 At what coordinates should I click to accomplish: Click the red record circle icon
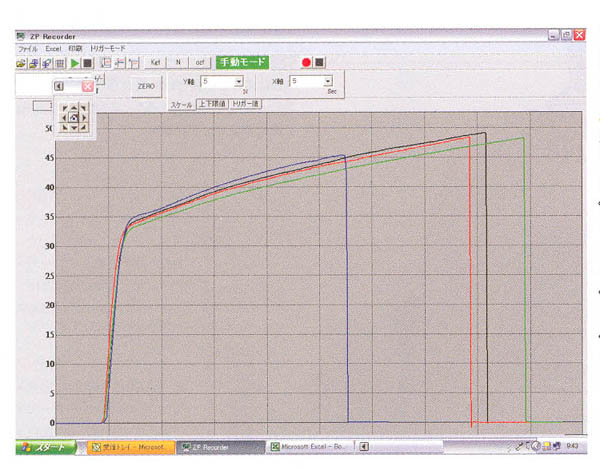(306, 62)
